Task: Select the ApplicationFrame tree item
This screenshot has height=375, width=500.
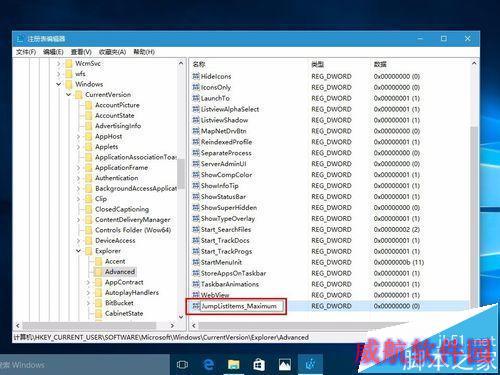Action: click(121, 168)
